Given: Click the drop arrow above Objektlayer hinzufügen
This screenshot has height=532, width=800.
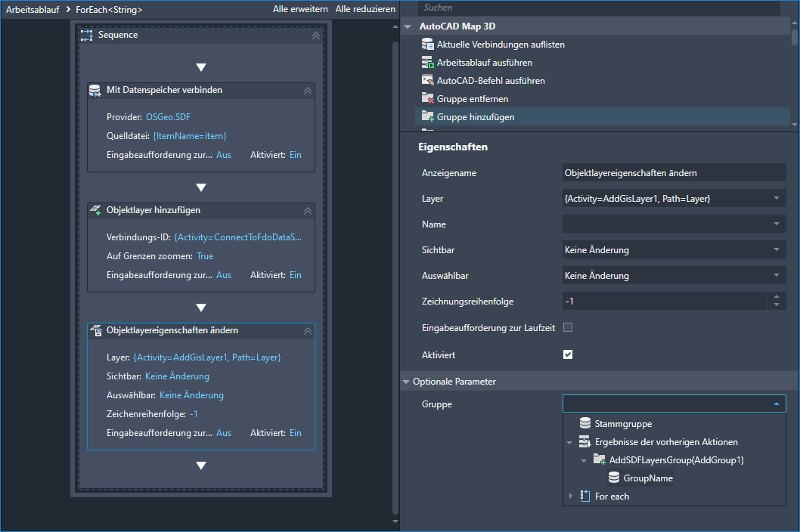Looking at the screenshot, I should tap(201, 187).
